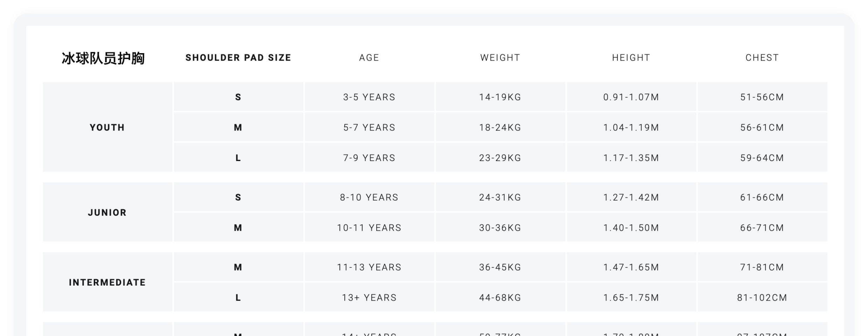Click the SHOULDER PAD SIZE column header
Image resolution: width=868 pixels, height=336 pixels.
click(x=238, y=58)
